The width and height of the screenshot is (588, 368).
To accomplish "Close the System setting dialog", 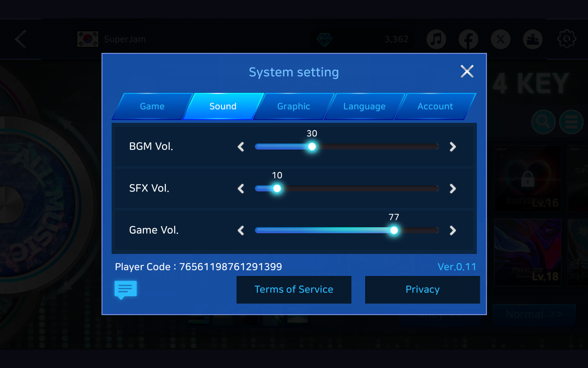I will pos(467,71).
